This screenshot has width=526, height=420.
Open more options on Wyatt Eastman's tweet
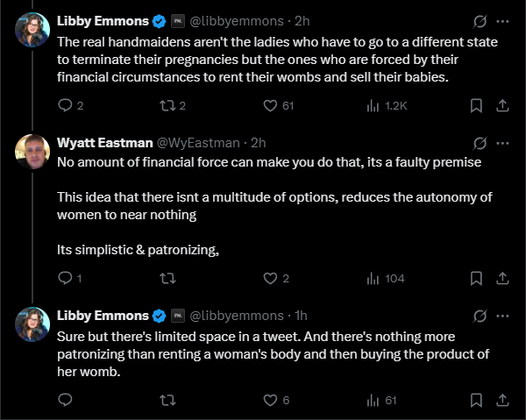tap(502, 143)
